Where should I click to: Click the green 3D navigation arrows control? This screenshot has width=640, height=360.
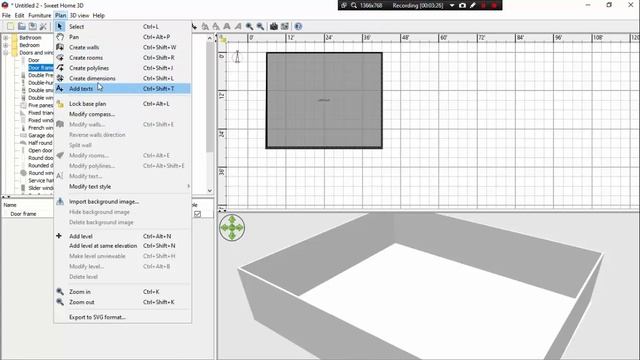(232, 227)
